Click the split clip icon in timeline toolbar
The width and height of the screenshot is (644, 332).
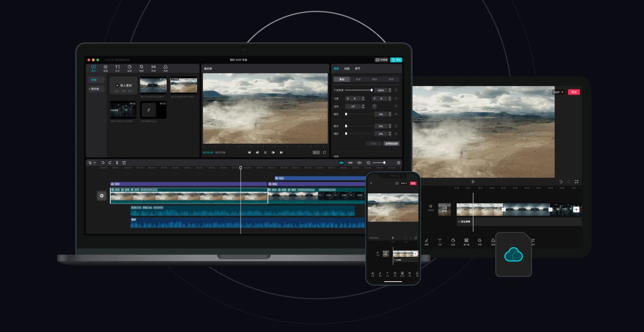click(x=117, y=163)
